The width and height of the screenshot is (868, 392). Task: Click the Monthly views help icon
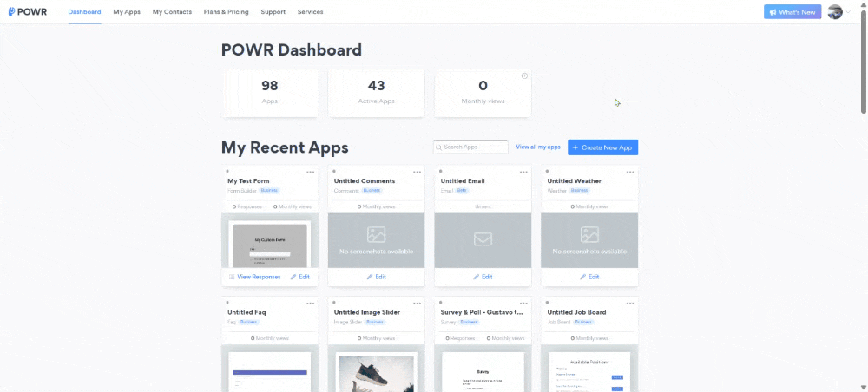point(524,75)
